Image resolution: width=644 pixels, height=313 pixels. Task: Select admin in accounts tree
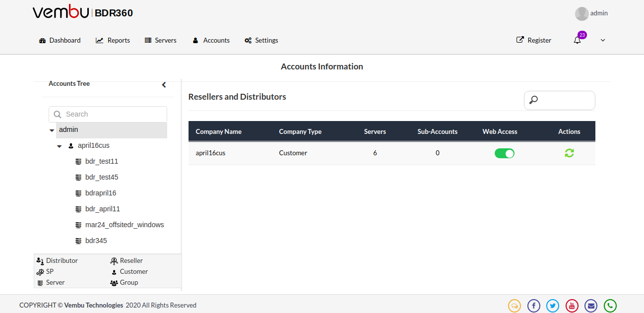(68, 129)
